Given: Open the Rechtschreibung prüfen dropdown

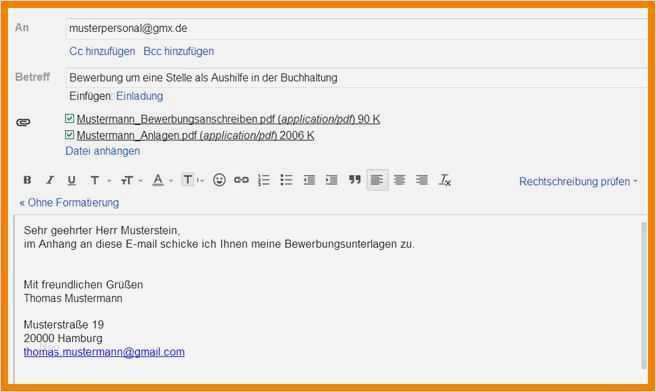Looking at the screenshot, I should (x=578, y=182).
